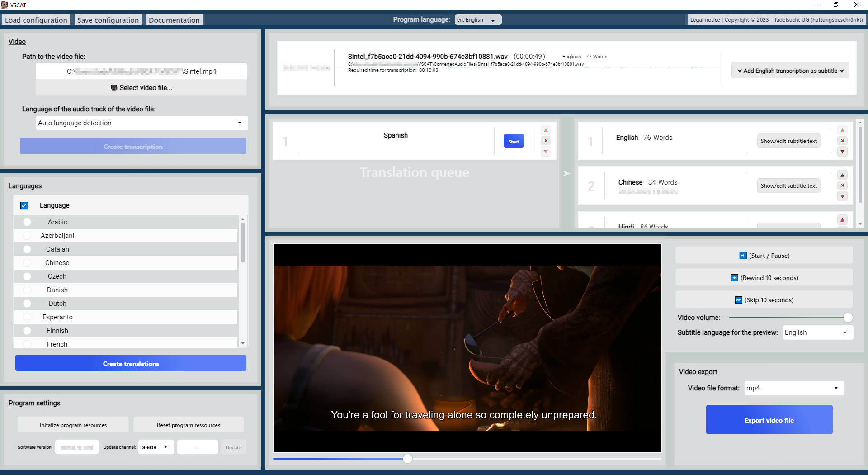Click the Start / Pause playback button

click(x=764, y=256)
